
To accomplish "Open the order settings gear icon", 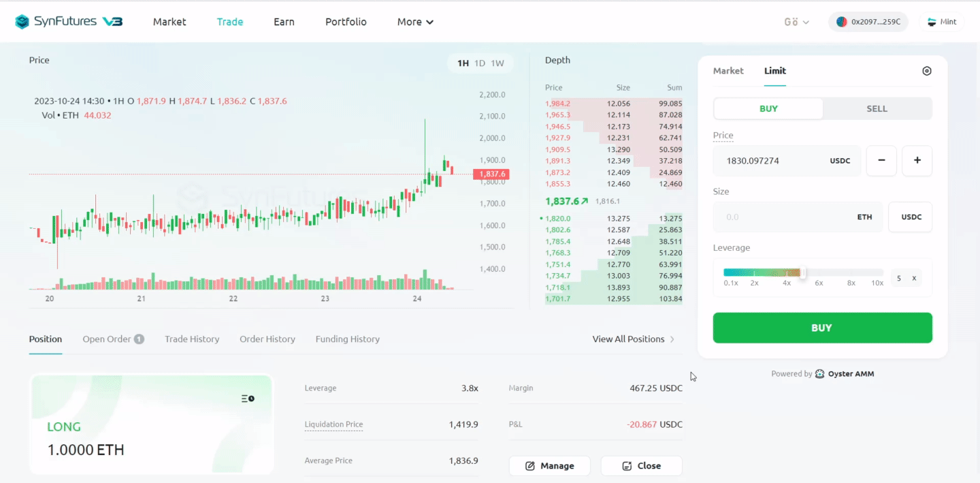I will click(x=926, y=71).
